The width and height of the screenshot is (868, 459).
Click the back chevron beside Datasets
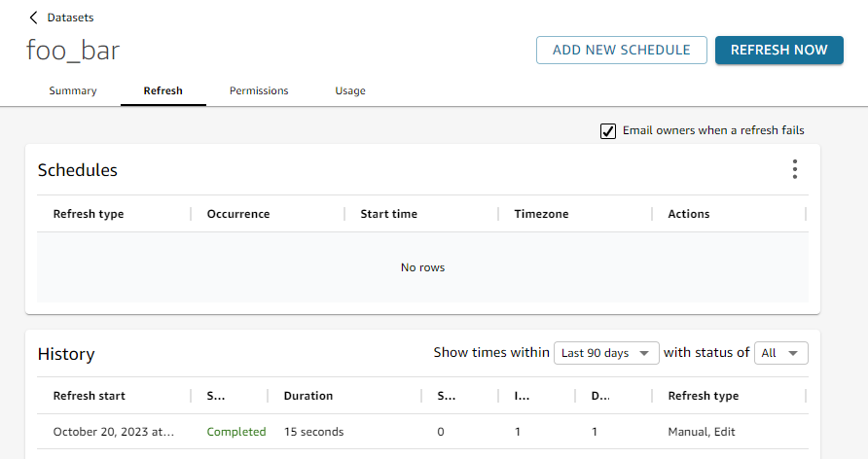pos(34,18)
